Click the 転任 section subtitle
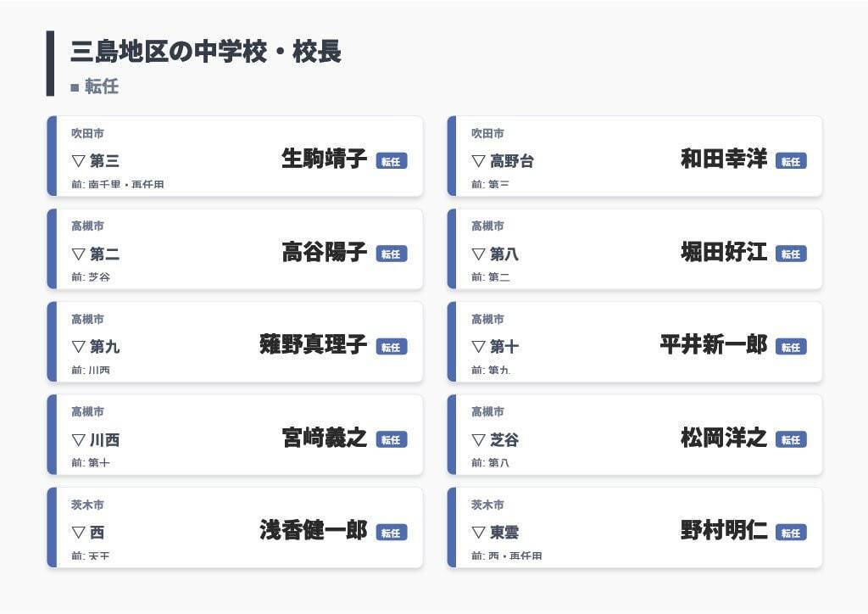This screenshot has height=614, width=868. pyautogui.click(x=102, y=87)
